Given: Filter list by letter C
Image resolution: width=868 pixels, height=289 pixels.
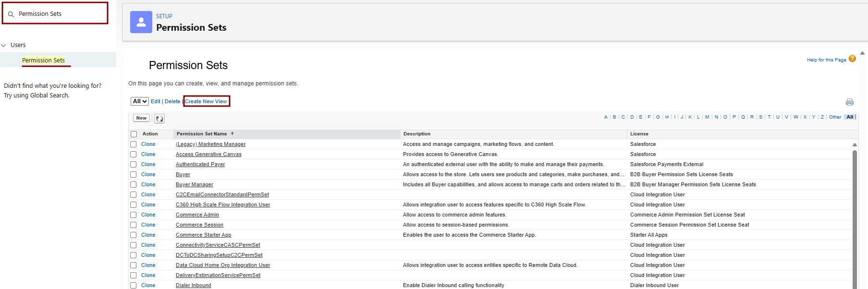Looking at the screenshot, I should click(x=623, y=117).
